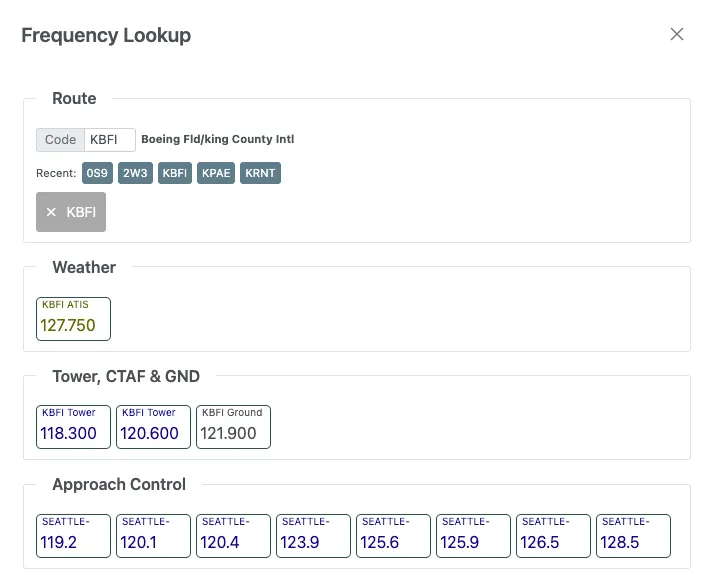Tap Seattle approach frequency 126.5
705x587 pixels.
coord(553,536)
